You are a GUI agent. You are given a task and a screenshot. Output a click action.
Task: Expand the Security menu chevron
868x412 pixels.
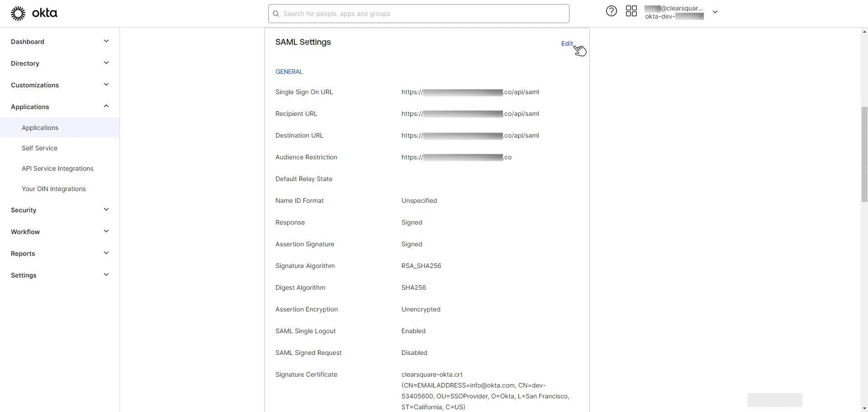pyautogui.click(x=106, y=210)
